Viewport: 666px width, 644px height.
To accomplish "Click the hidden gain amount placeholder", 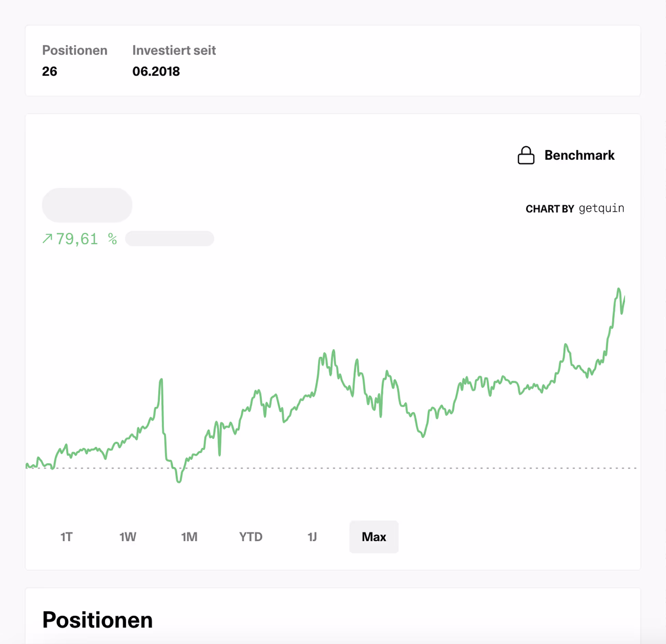I will [169, 239].
